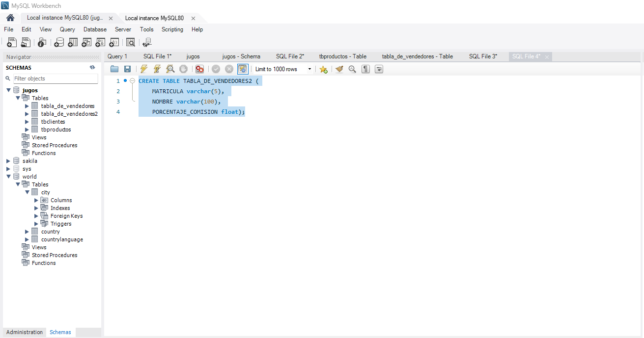Switch to the SQL File 3* tab
The width and height of the screenshot is (644, 338).
483,56
